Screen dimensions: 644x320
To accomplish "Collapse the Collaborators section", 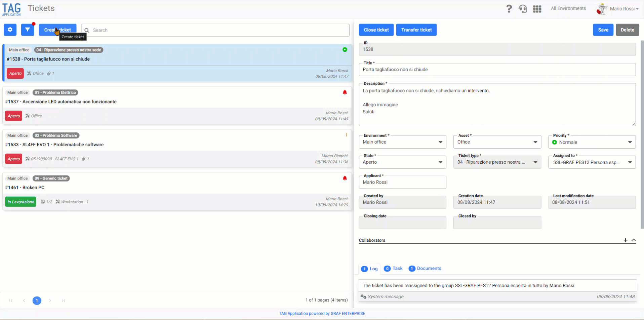I will [634, 240].
